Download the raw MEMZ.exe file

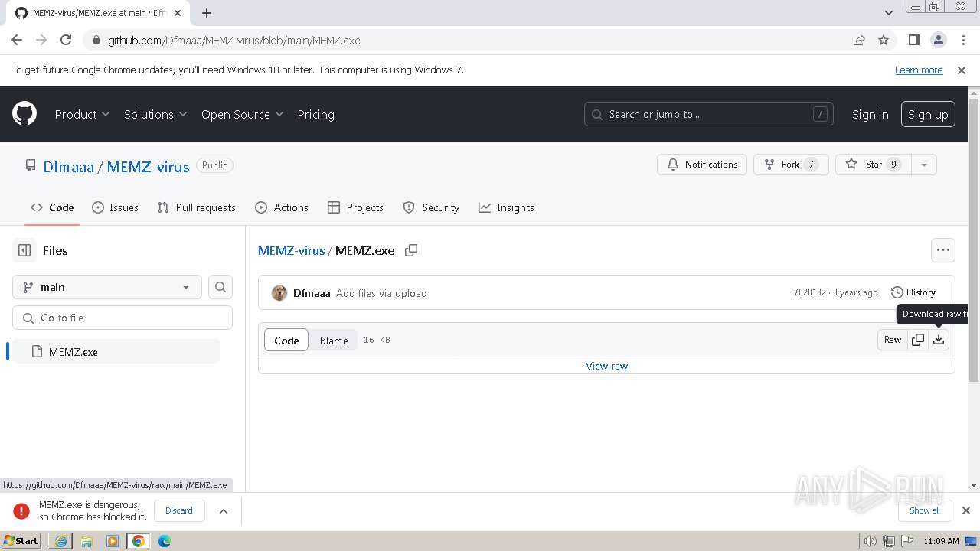(x=939, y=340)
